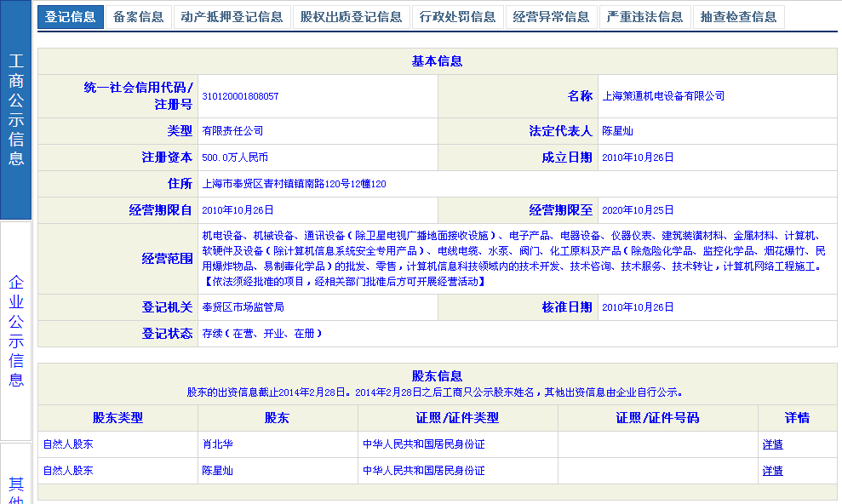Click company name 上海策通机电设备有限公司
This screenshot has height=504, width=842.
663,96
